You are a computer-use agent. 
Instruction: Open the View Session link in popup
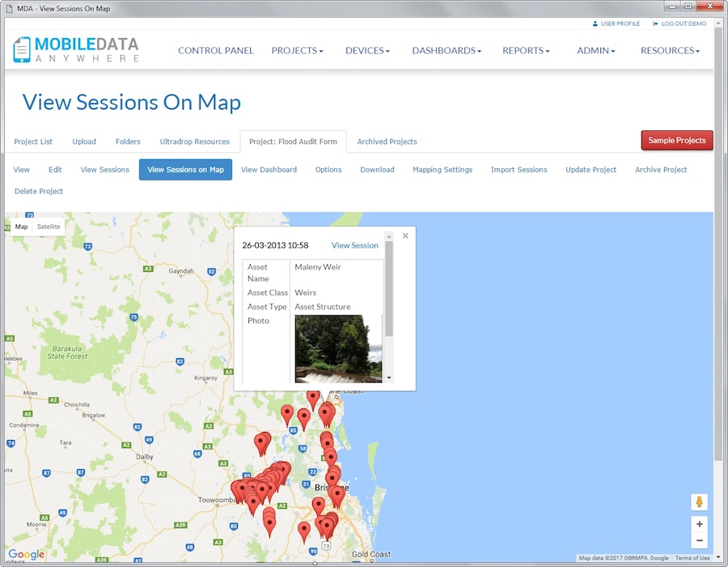[355, 245]
